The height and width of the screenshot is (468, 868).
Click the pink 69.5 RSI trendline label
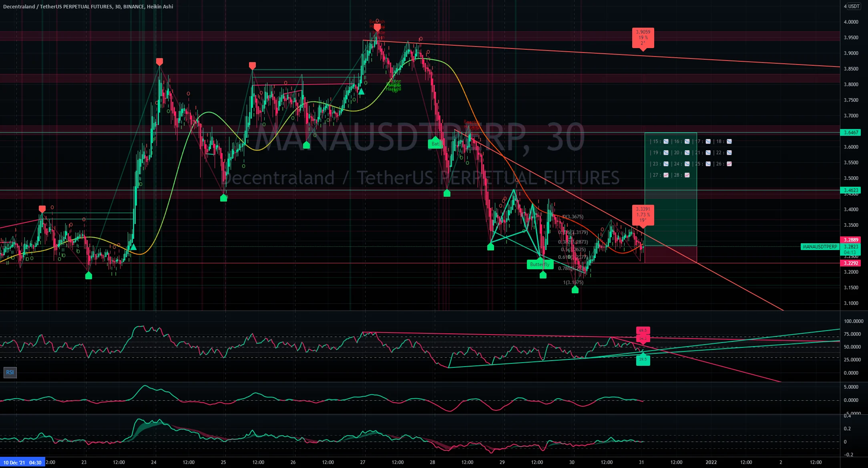point(643,331)
